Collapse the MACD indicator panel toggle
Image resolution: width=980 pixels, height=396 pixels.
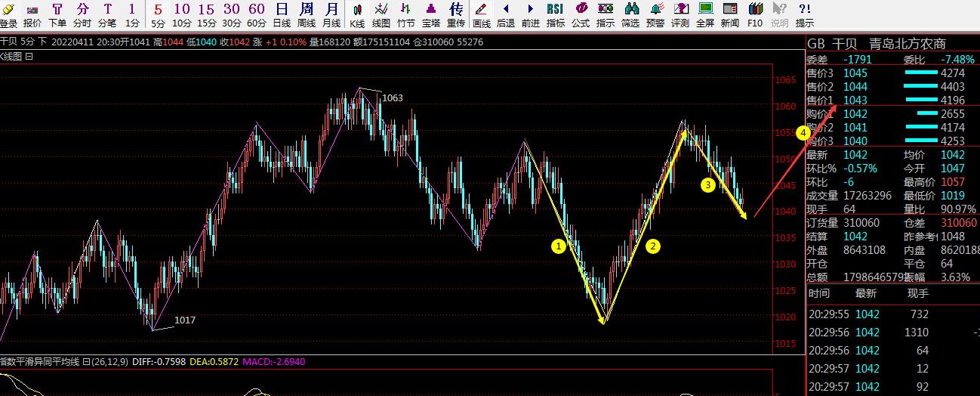[x=86, y=362]
